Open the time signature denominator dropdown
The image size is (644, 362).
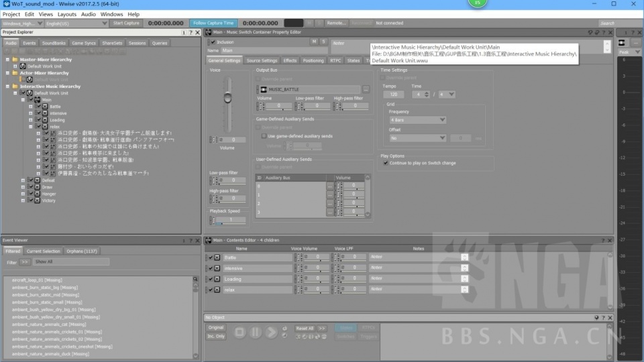tap(447, 95)
